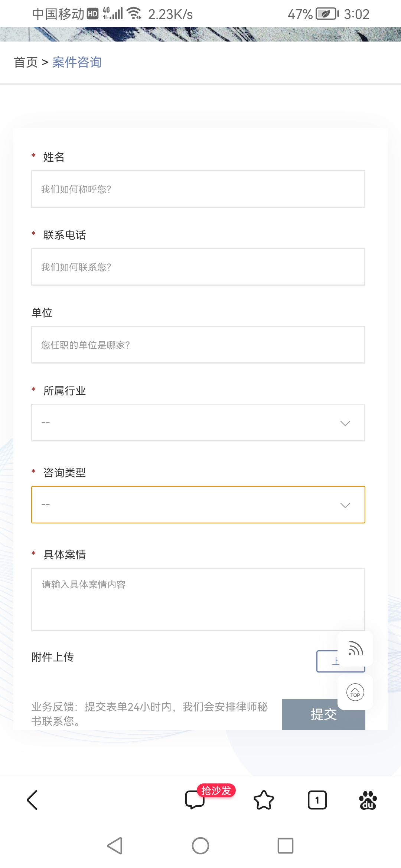Tap the Android recent apps square
Image resolution: width=401 pixels, height=868 pixels.
[x=286, y=846]
